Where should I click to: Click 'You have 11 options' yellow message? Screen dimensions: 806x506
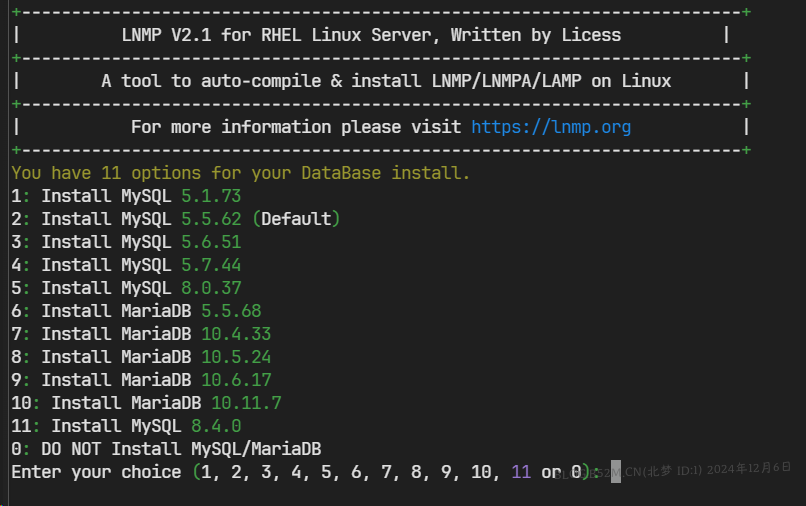[x=240, y=173]
